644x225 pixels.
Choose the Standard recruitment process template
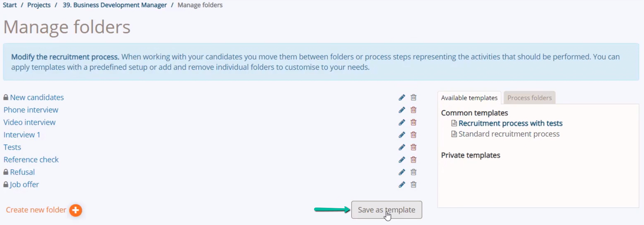[509, 134]
